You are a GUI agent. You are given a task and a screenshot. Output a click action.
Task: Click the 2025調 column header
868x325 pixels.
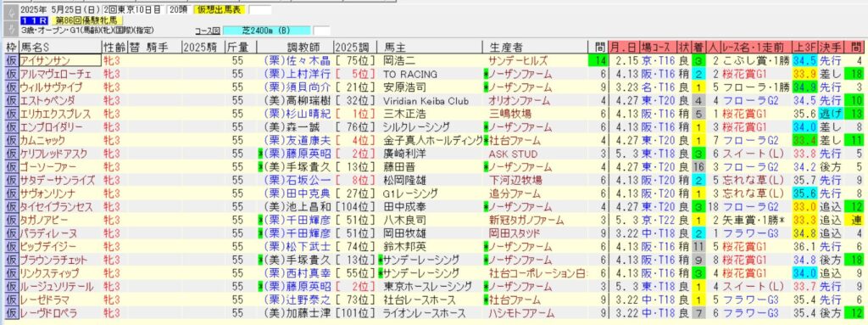click(x=355, y=48)
